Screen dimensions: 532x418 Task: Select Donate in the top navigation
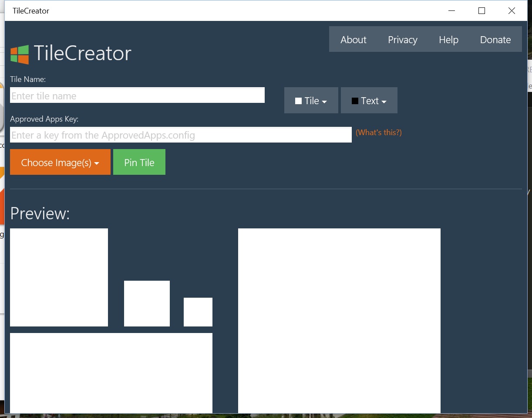pyautogui.click(x=495, y=40)
